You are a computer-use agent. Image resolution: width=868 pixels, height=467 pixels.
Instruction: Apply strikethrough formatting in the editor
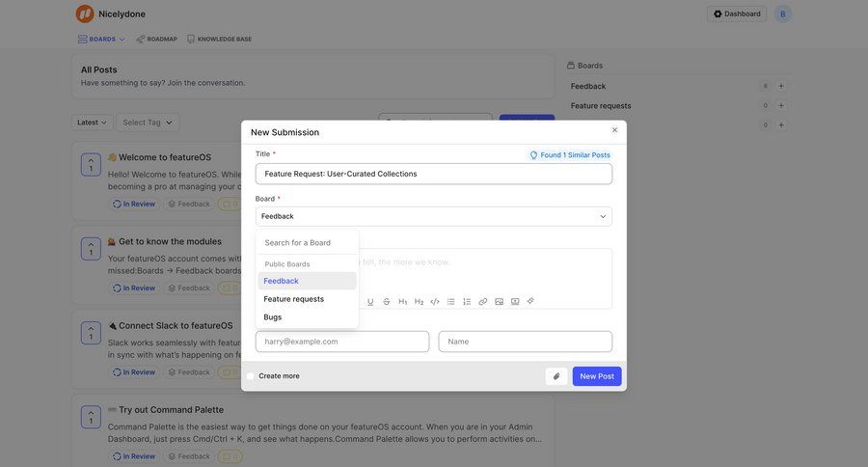click(387, 301)
